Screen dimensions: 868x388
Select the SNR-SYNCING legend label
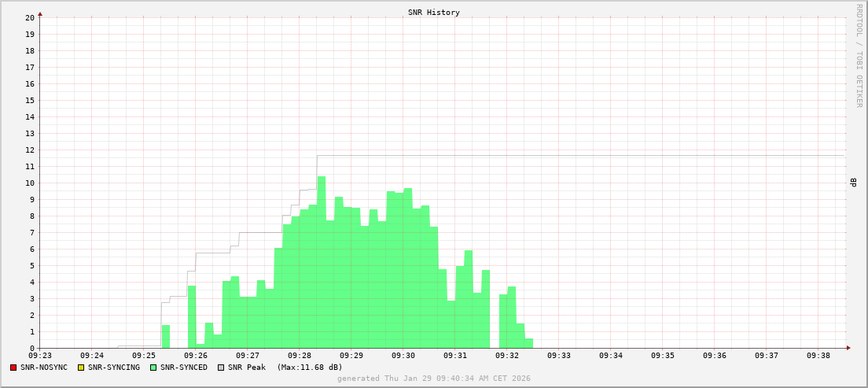[x=113, y=368]
